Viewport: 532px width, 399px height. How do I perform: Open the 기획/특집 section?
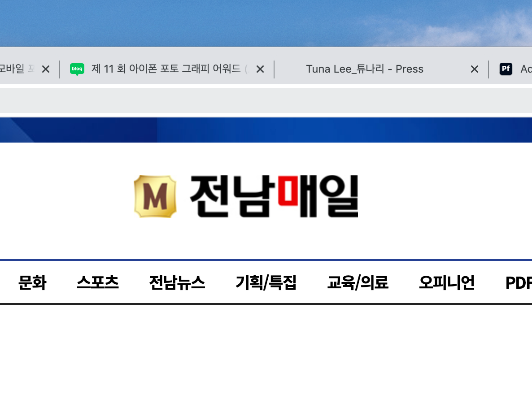[266, 282]
